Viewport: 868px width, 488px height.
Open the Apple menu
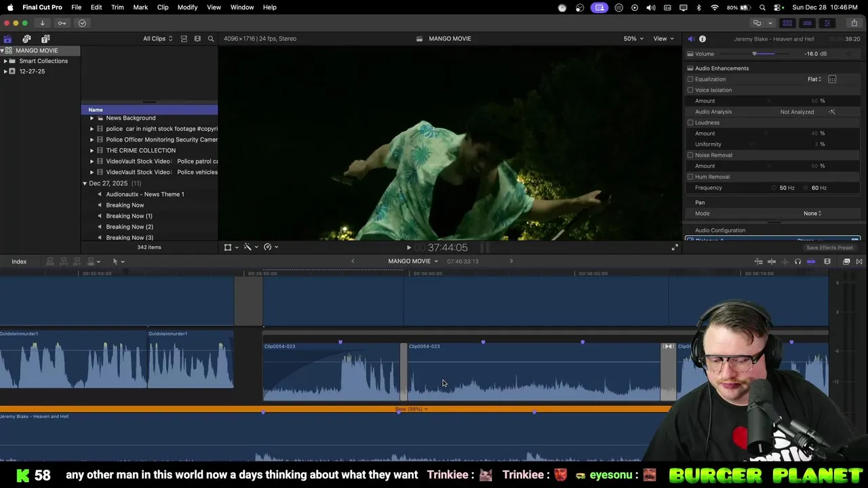[10, 7]
